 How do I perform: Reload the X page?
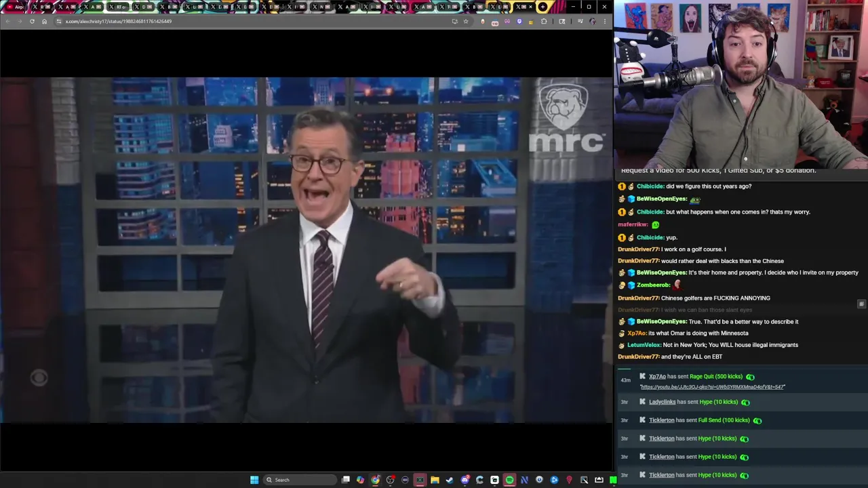point(32,21)
